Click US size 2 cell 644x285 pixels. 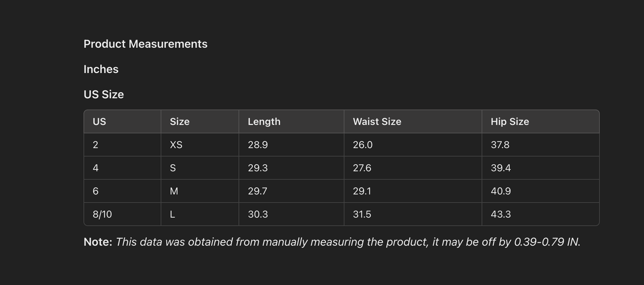click(95, 145)
